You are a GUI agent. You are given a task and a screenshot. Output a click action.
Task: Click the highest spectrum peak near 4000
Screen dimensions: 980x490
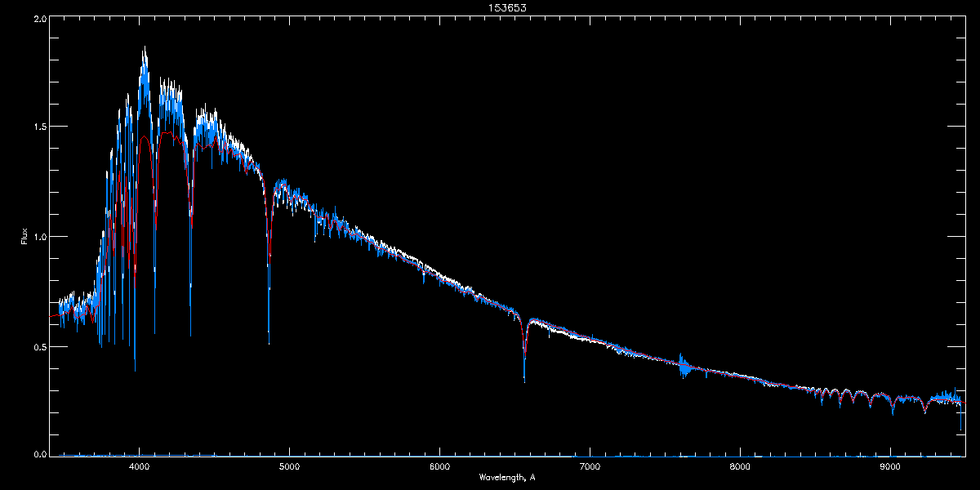tap(145, 49)
